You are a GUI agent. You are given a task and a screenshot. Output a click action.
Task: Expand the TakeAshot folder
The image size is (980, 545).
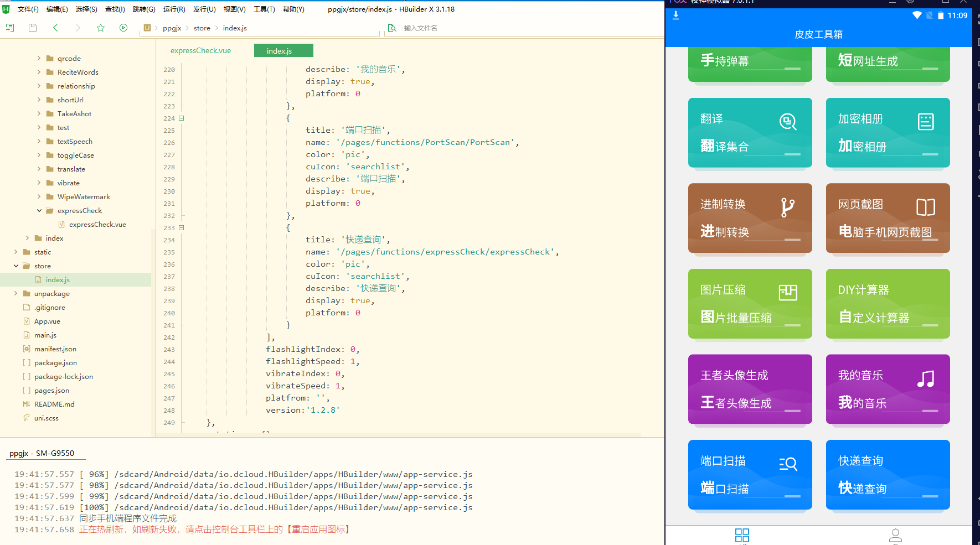[x=39, y=113]
